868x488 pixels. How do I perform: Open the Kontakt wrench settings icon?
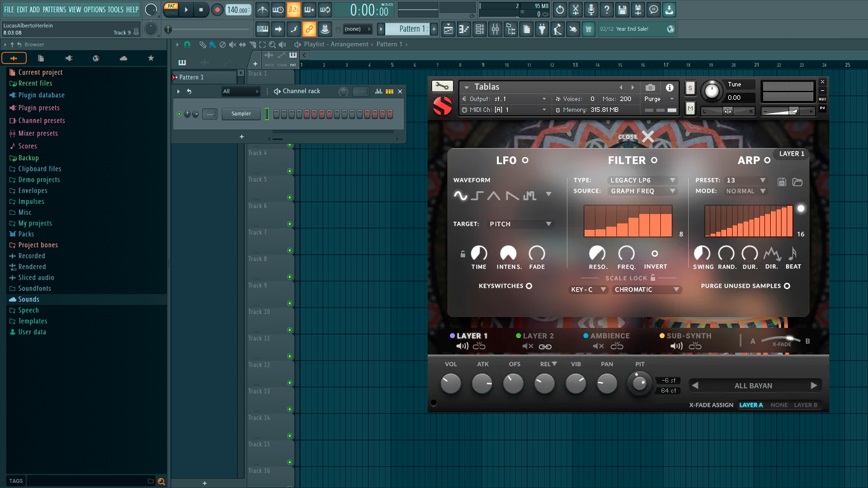click(x=442, y=86)
